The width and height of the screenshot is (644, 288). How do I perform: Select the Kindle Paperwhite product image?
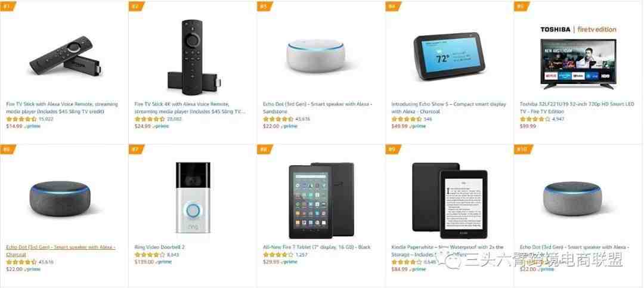click(450, 200)
